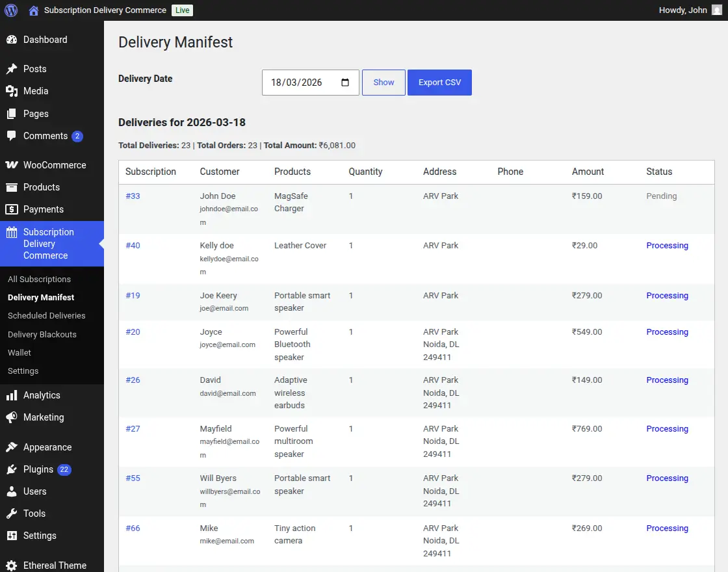
Task: Open Payments via its dollar icon
Action: [x=13, y=209]
